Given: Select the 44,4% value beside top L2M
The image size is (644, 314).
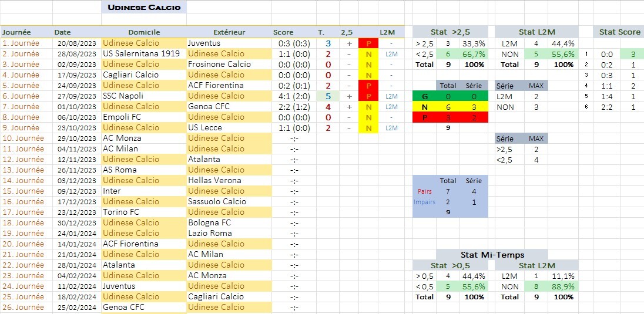Looking at the screenshot, I should 563,43.
